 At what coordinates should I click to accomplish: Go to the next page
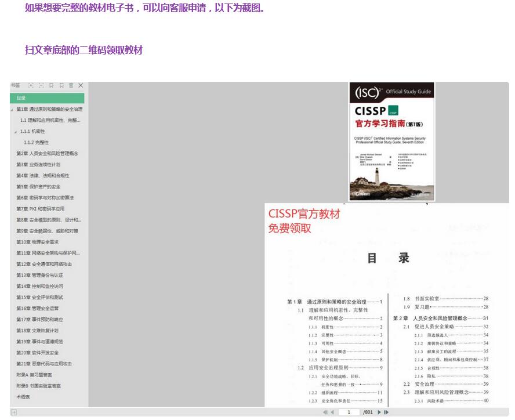379,412
